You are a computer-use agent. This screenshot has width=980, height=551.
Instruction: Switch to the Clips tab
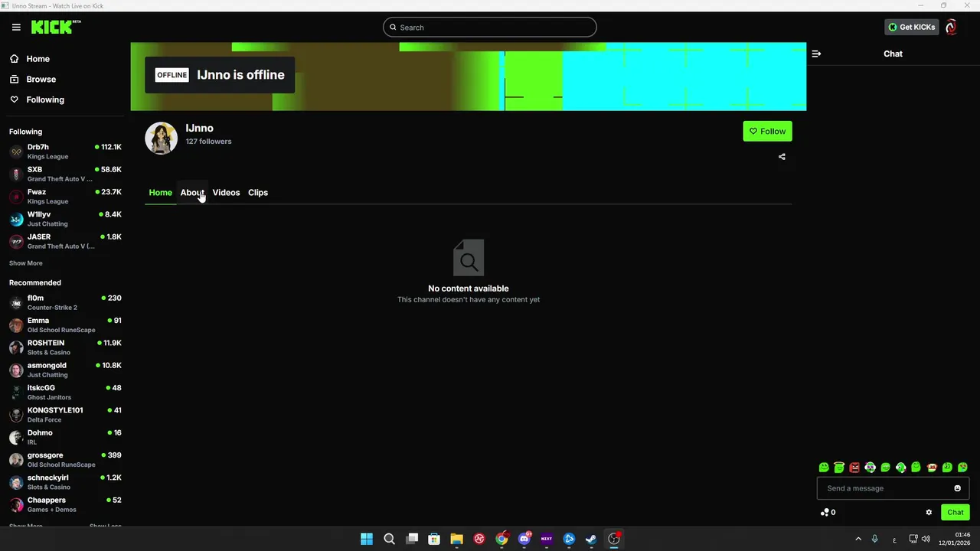pyautogui.click(x=258, y=193)
